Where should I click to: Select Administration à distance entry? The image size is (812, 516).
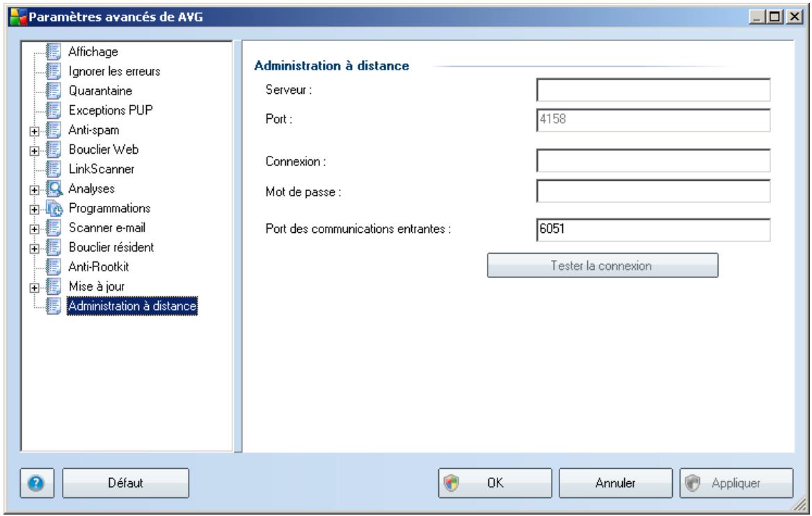[x=132, y=306]
